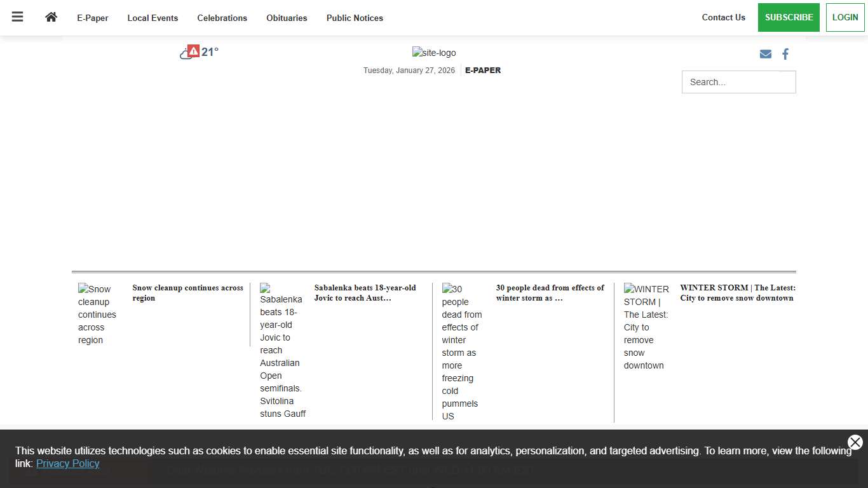Click the site logo image
Image resolution: width=868 pixels, height=488 pixels.
point(433,53)
